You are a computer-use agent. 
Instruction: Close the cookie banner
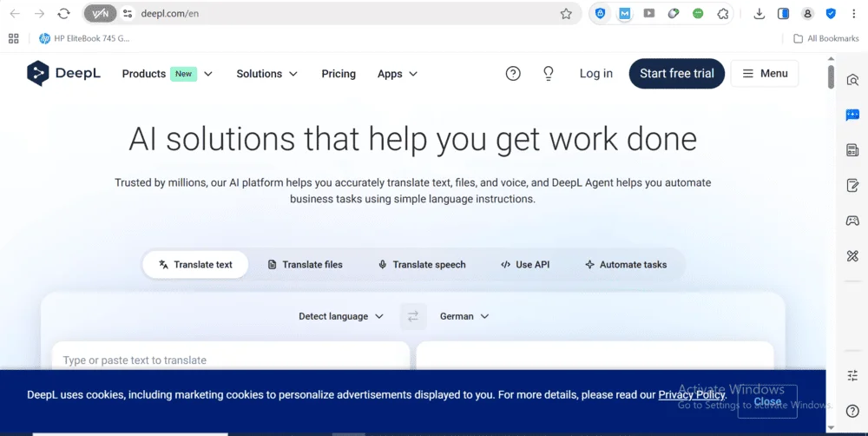click(x=767, y=401)
